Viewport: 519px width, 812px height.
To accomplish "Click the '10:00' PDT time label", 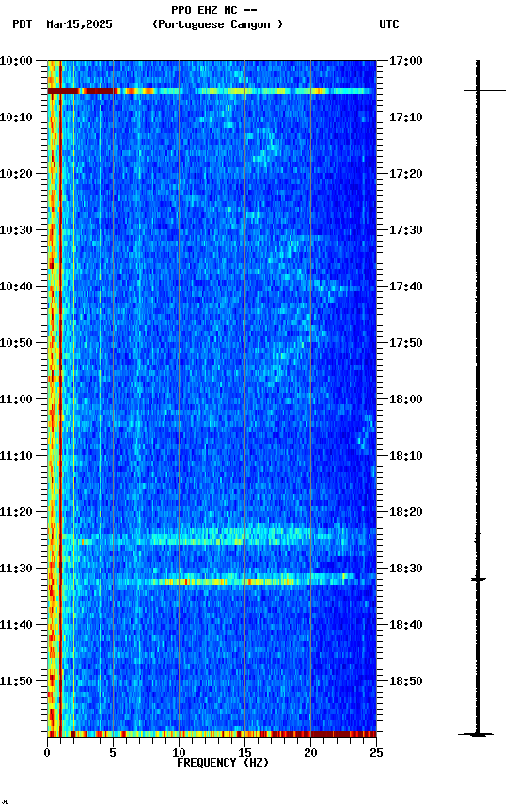I will (16, 61).
